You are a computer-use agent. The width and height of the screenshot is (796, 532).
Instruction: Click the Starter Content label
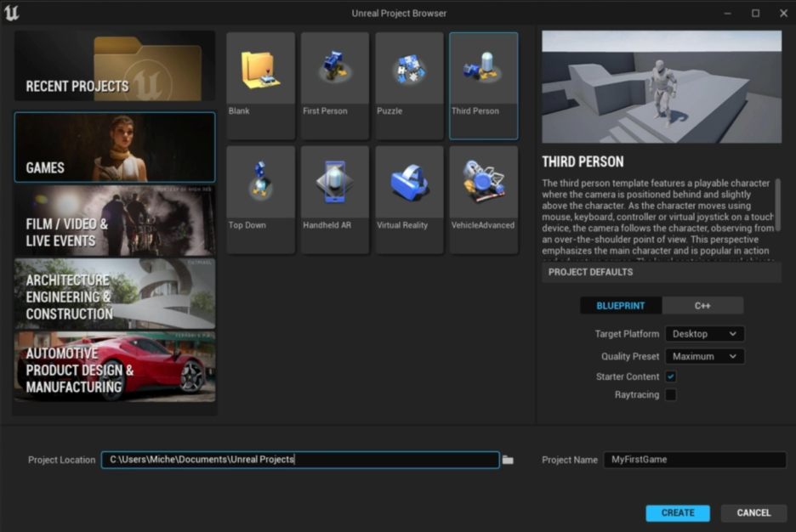tap(628, 376)
